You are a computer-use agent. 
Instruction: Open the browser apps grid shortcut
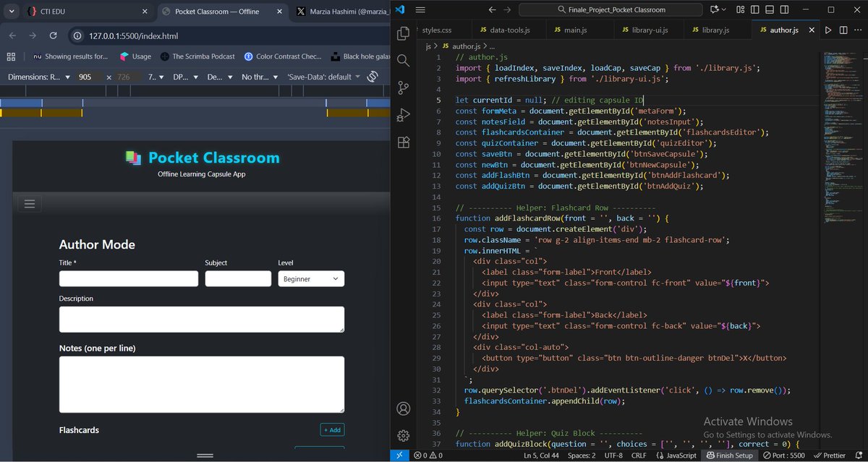pos(11,56)
